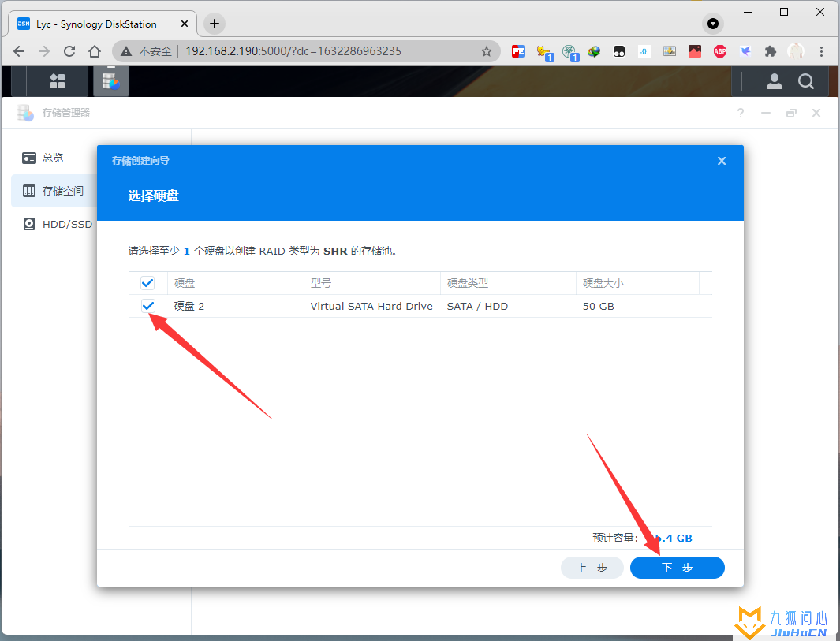
Task: Go forward in the browser
Action: click(44, 51)
